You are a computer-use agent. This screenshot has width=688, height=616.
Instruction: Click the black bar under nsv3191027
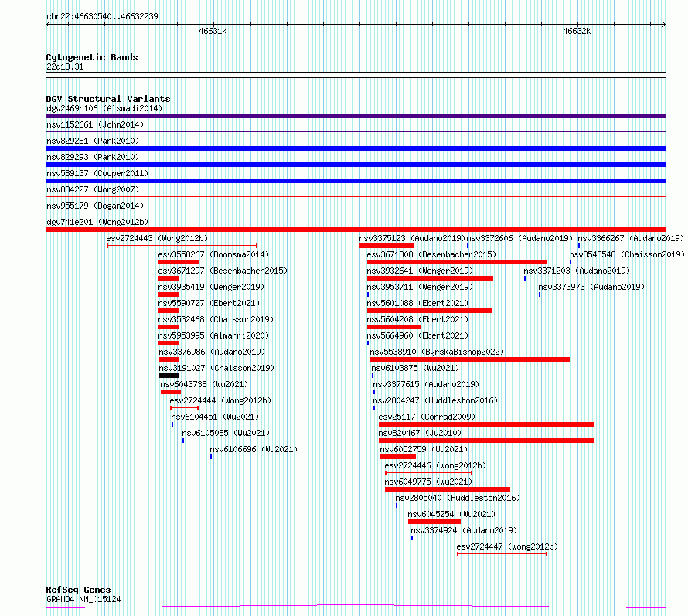pyautogui.click(x=169, y=376)
